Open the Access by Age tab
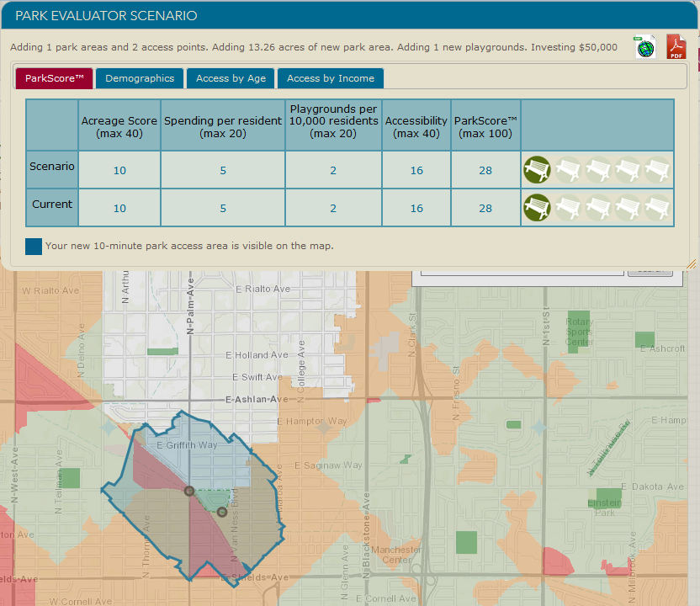The width and height of the screenshot is (700, 606). coord(231,78)
